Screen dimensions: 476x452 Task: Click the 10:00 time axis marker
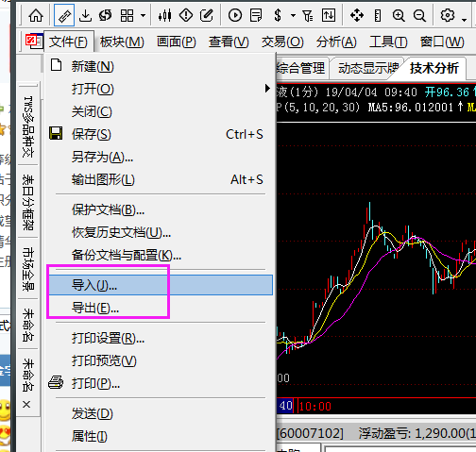[x=314, y=407]
